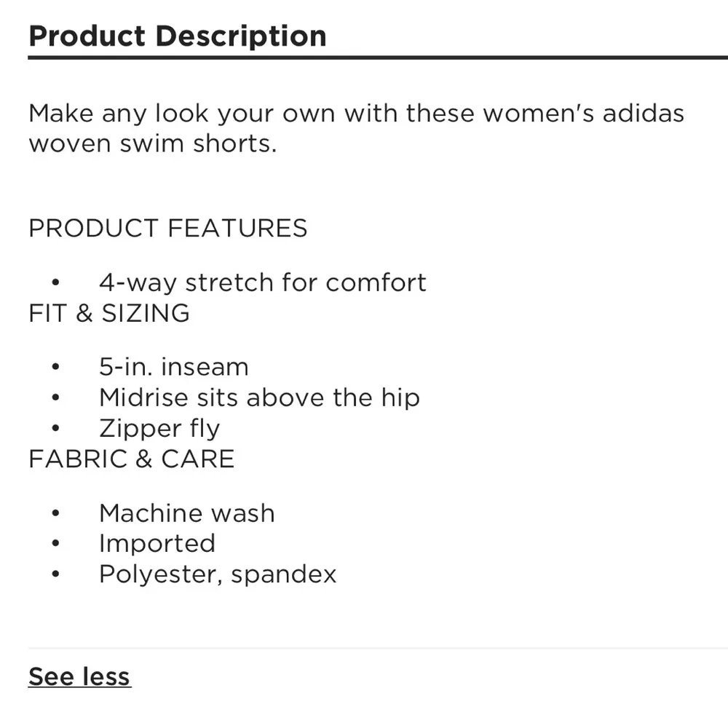The image size is (728, 728).
Task: Click the Polyester, spandex text
Action: tap(217, 574)
